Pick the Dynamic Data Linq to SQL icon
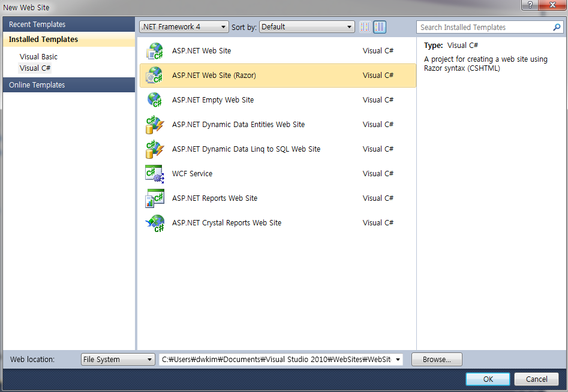 (x=155, y=149)
